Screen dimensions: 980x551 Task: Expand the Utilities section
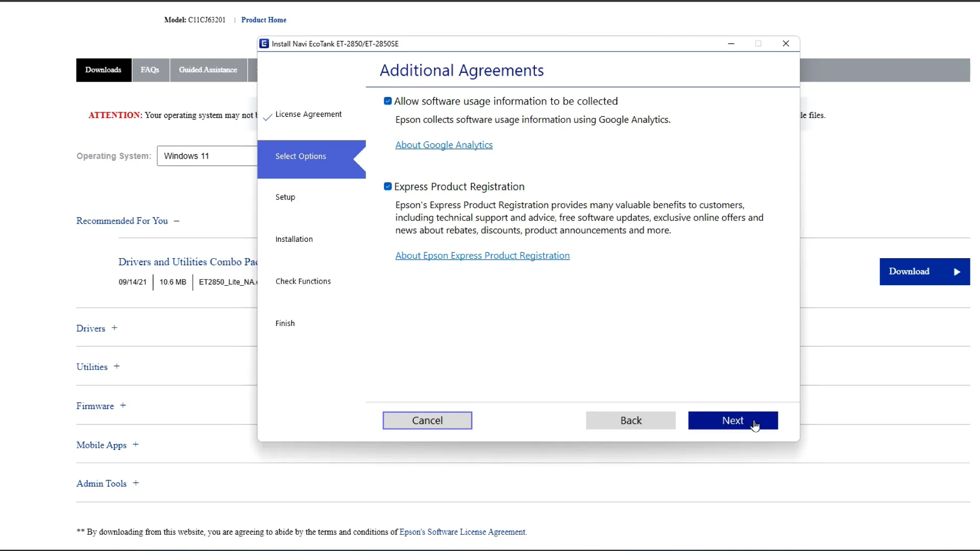point(116,367)
